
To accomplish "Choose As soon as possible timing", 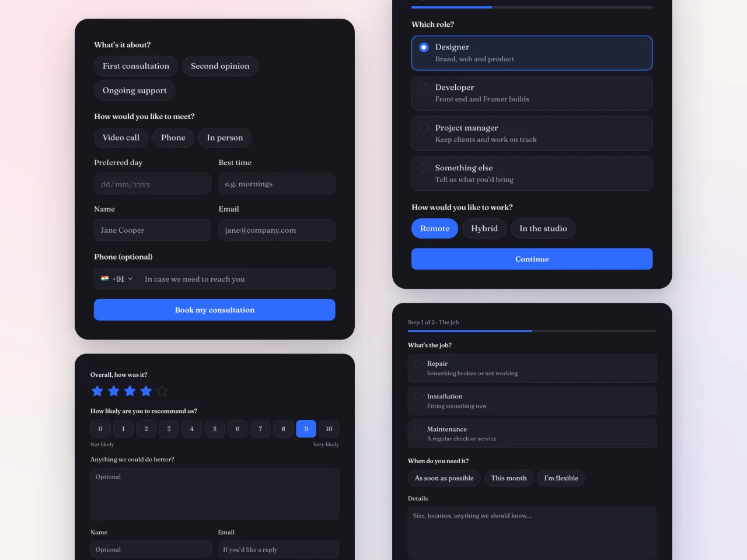I will pos(444,478).
